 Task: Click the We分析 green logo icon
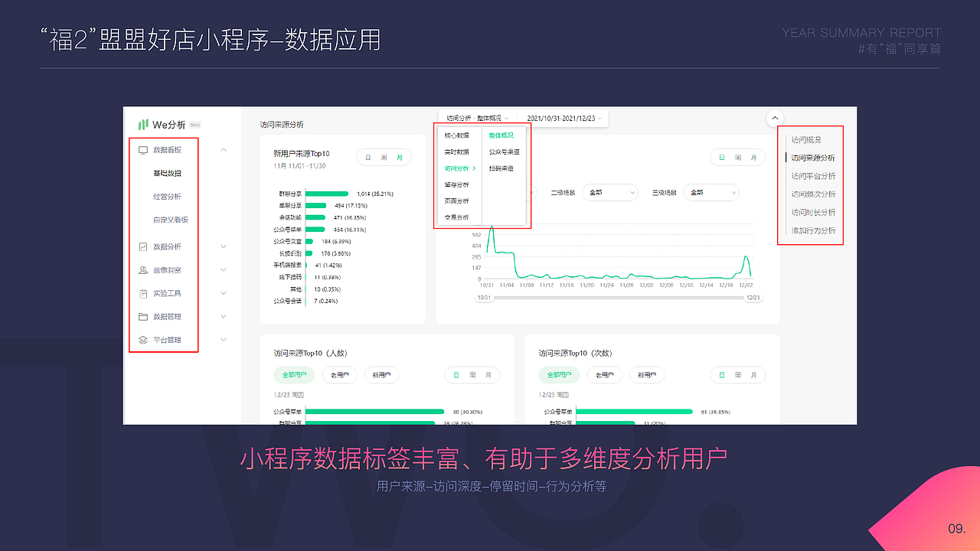143,125
